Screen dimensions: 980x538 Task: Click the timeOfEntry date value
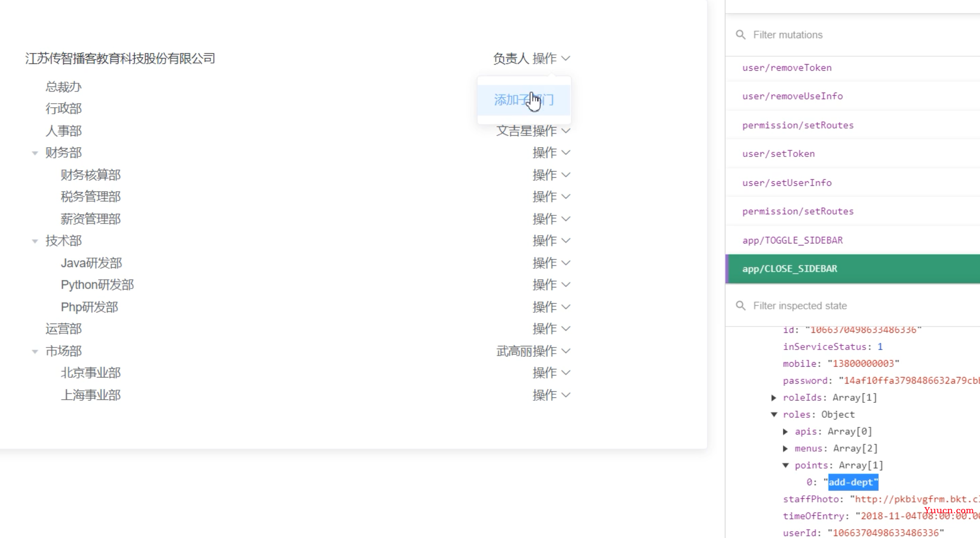coord(918,516)
